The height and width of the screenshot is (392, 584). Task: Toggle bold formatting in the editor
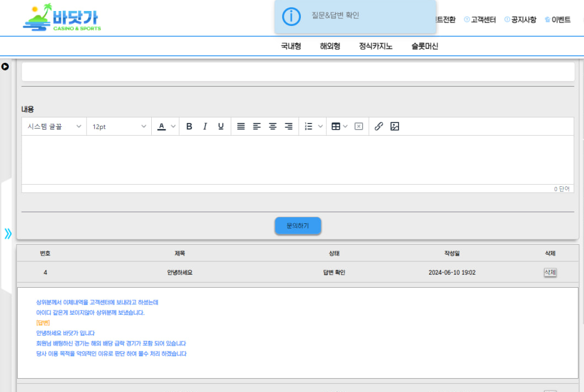[189, 126]
